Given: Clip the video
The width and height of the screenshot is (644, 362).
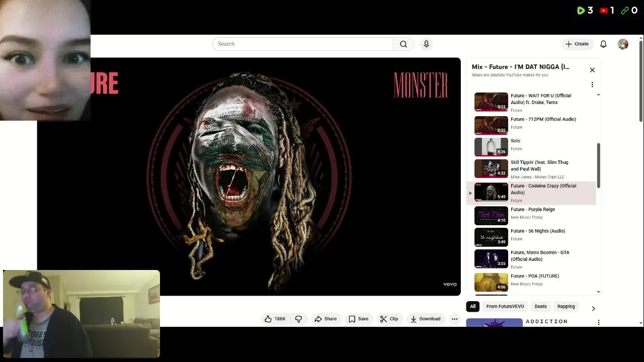Looking at the screenshot, I should [x=389, y=319].
